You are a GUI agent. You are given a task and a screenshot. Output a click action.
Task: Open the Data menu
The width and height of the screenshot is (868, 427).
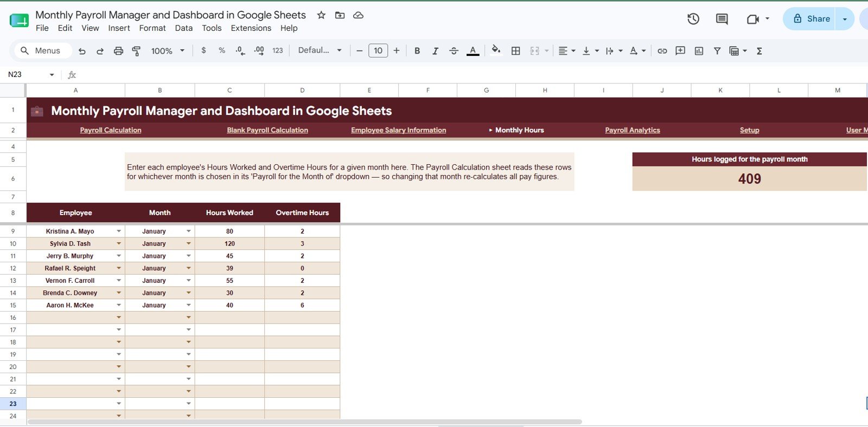coord(183,28)
